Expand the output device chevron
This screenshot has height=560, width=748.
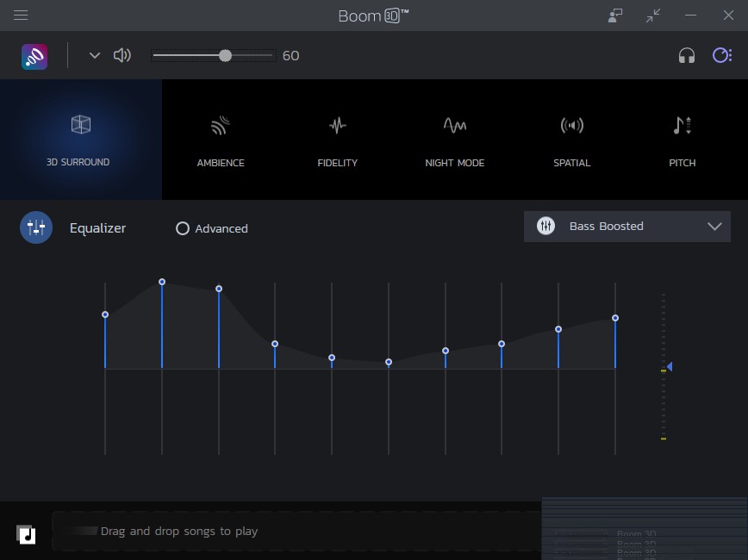(95, 55)
